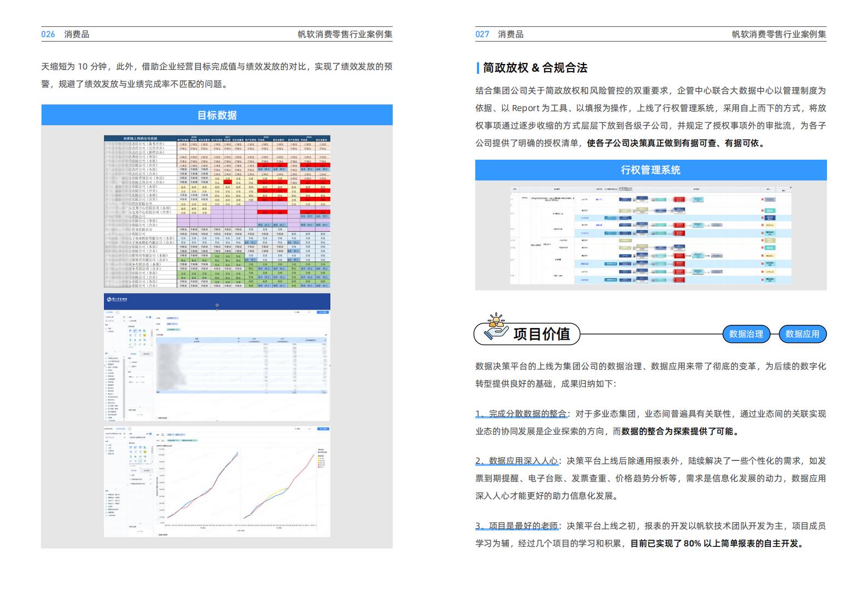Open the colored target-data spreadsheet image

[217, 211]
